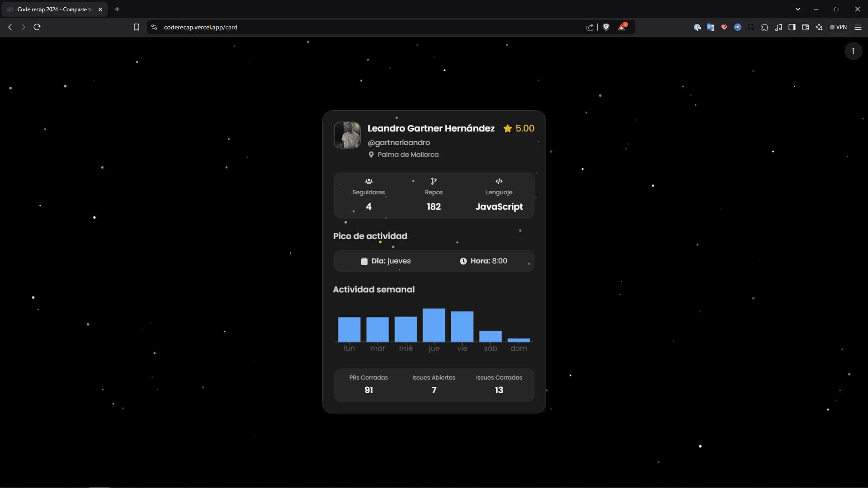This screenshot has height=488, width=868.
Task: Open Brave Rewards triangle icon
Action: click(622, 27)
